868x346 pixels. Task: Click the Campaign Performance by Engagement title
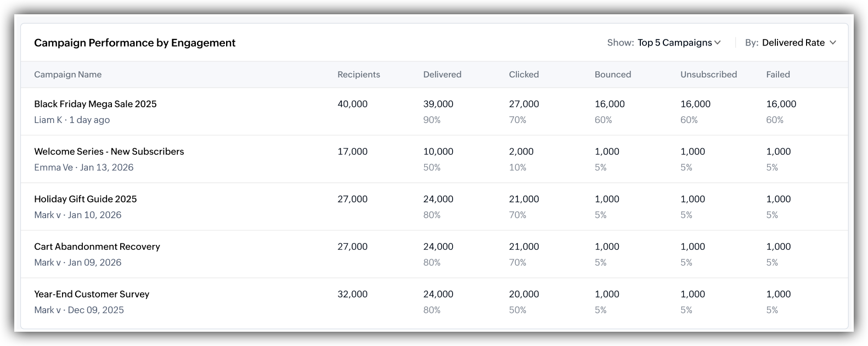(135, 43)
